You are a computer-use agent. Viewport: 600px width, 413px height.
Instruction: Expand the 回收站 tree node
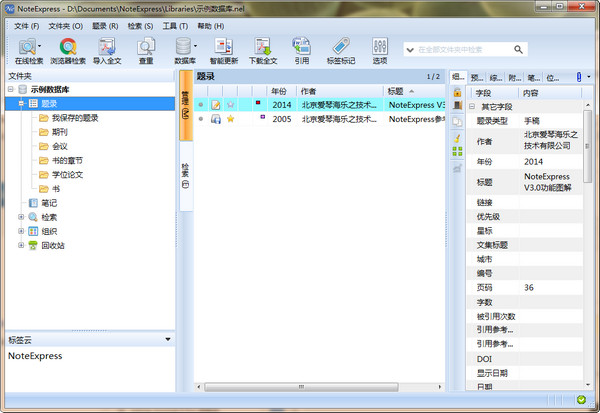click(21, 245)
